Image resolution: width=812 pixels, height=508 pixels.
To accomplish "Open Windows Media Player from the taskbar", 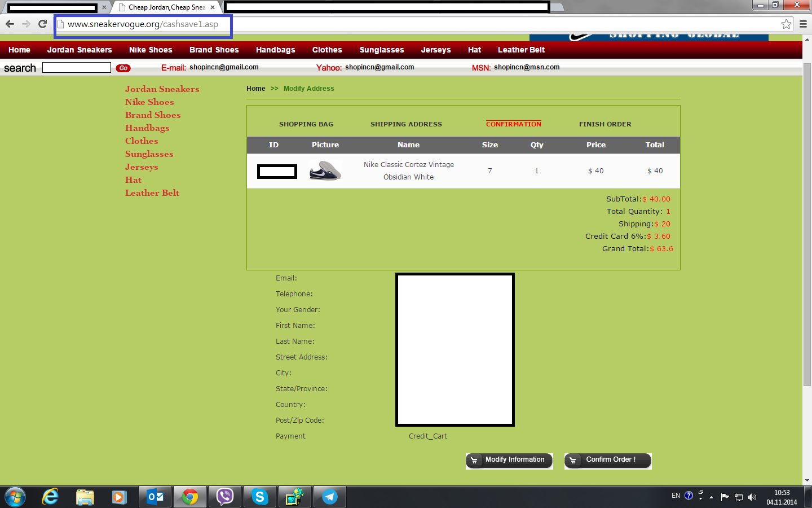I will point(119,497).
